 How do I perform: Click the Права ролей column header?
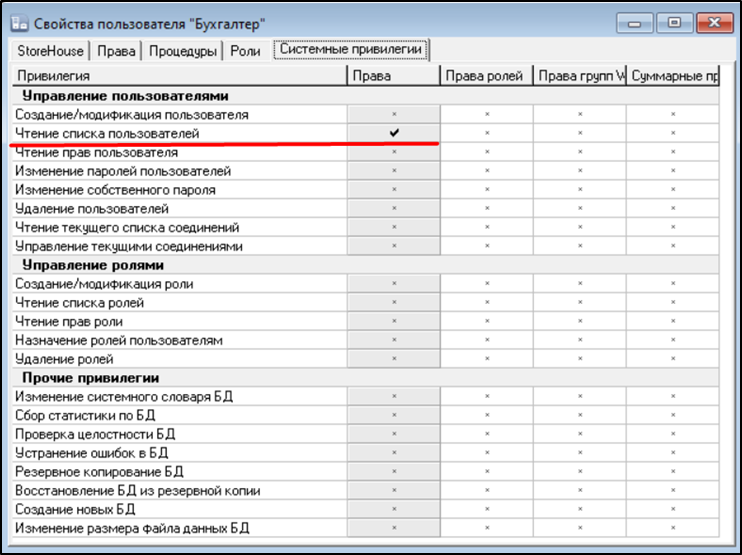click(486, 76)
